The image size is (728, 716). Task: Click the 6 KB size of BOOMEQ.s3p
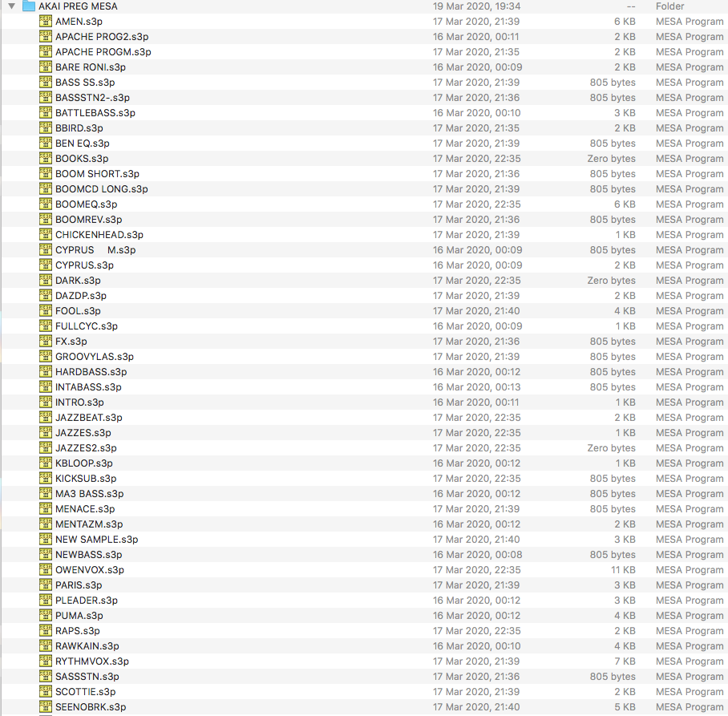[x=625, y=204]
